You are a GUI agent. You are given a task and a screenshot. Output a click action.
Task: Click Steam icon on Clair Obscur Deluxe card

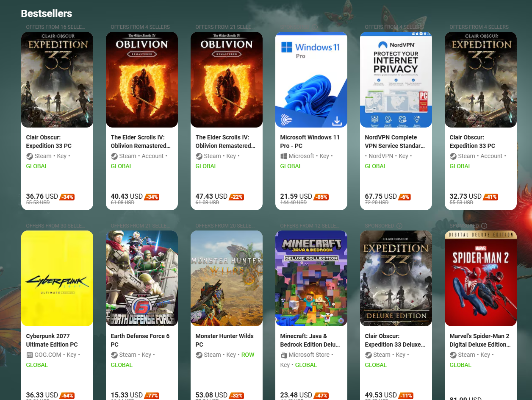368,355
